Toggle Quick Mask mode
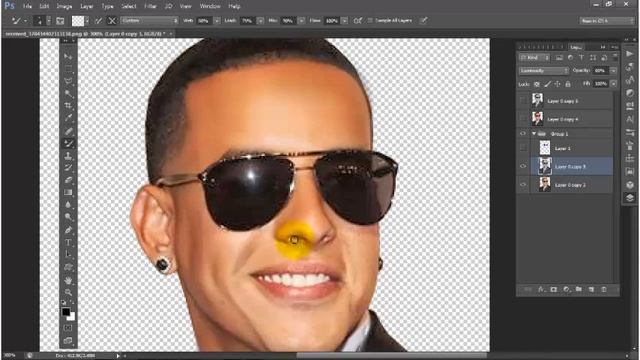The width and height of the screenshot is (640, 360). 68,328
